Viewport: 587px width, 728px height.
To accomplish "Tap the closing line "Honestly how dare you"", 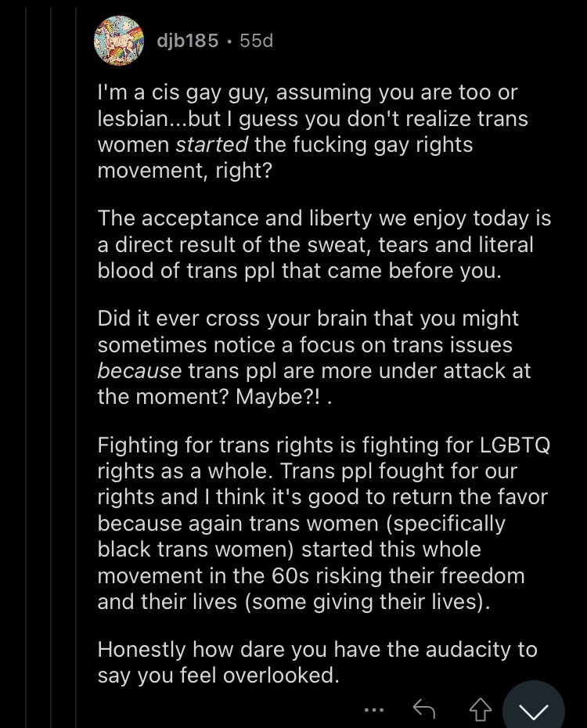I will pos(318,661).
